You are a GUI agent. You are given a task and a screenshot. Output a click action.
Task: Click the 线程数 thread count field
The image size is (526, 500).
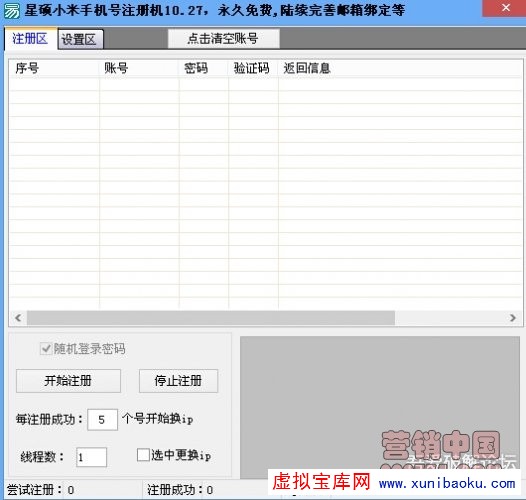coord(92,457)
